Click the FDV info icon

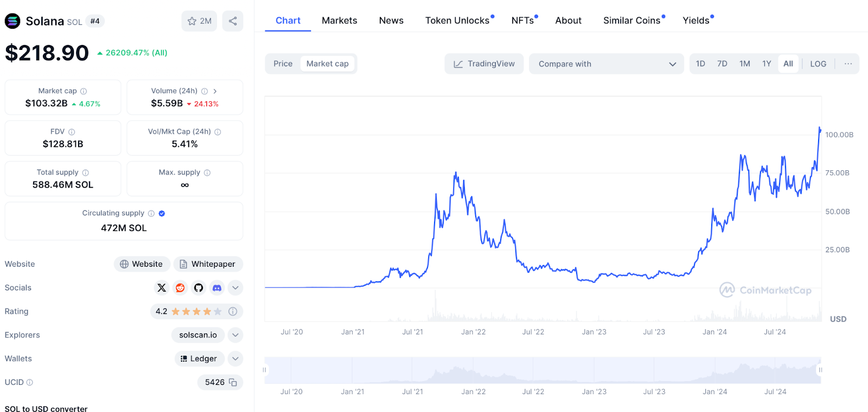click(x=72, y=132)
